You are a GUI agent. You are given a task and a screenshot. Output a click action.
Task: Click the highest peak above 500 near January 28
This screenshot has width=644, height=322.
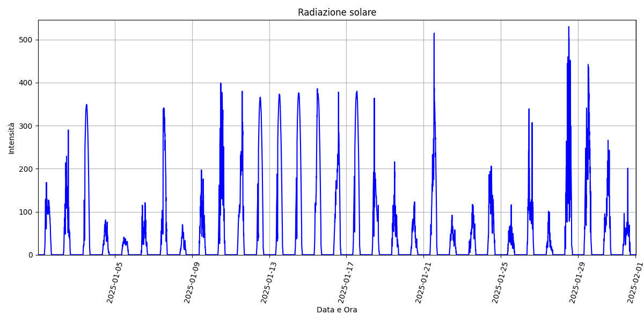tap(569, 27)
